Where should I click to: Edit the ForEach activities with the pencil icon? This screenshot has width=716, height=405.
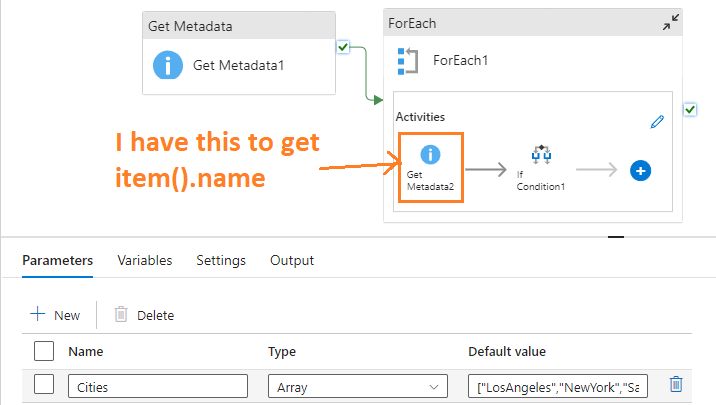coord(657,122)
